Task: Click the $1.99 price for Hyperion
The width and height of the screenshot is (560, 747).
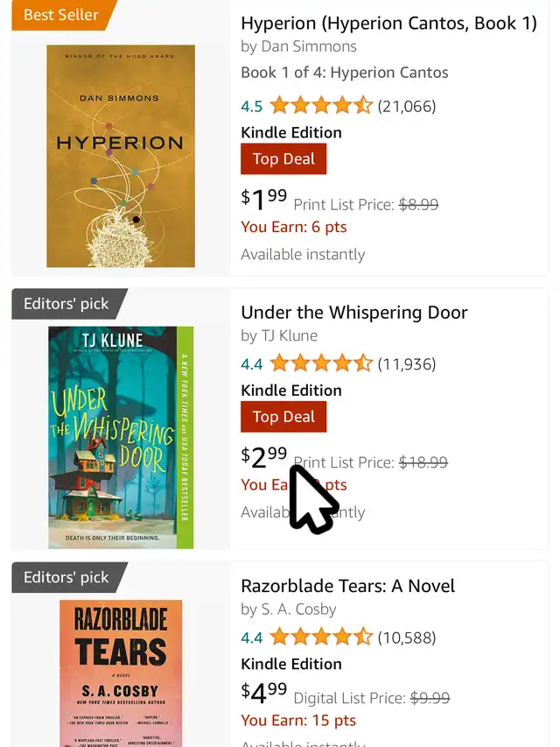Action: pos(264,199)
